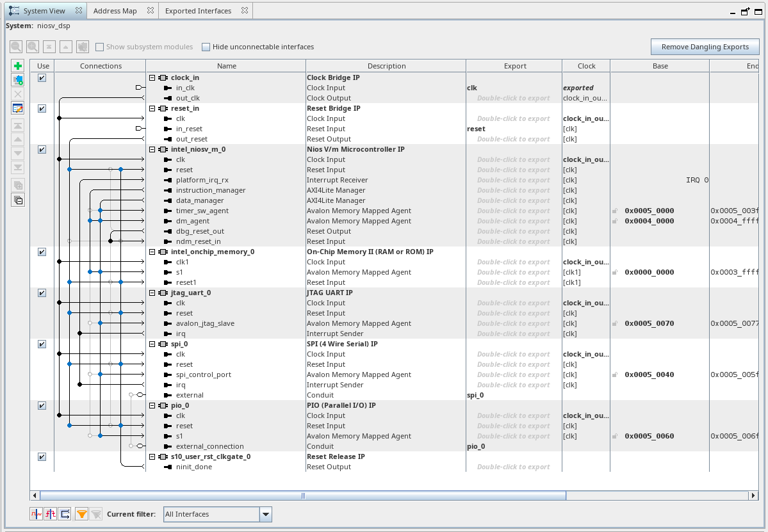The width and height of the screenshot is (768, 532).
Task: Click the clear filter grey funnel icon
Action: 97,514
